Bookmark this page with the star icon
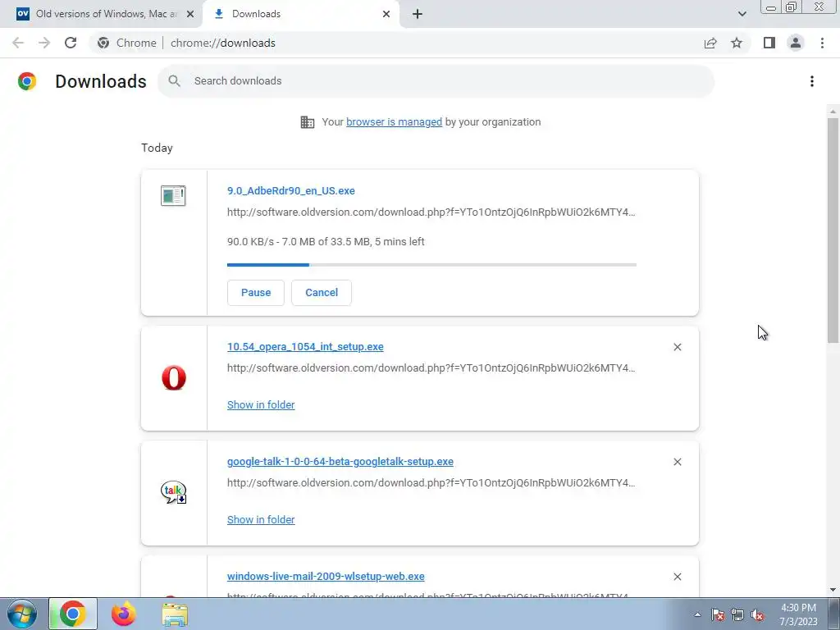This screenshot has width=840, height=630. 737,43
